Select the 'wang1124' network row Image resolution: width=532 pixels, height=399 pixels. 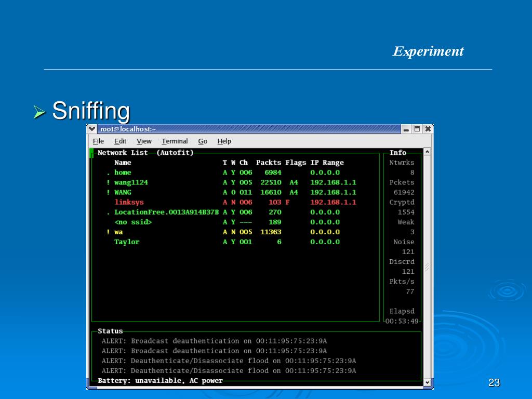click(x=231, y=182)
